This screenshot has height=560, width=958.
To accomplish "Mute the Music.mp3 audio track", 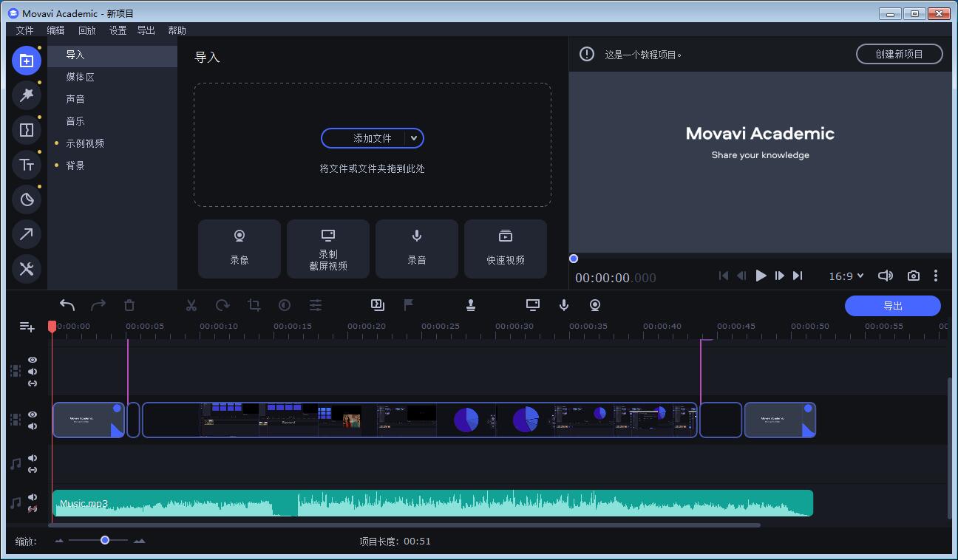I will (x=33, y=497).
